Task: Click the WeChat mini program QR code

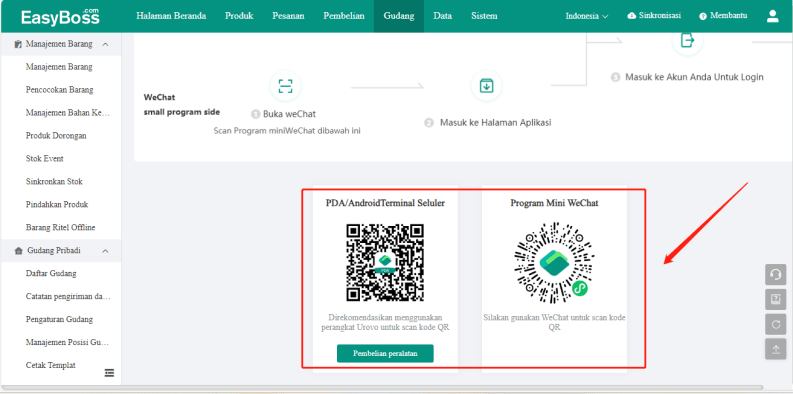Action: point(554,262)
